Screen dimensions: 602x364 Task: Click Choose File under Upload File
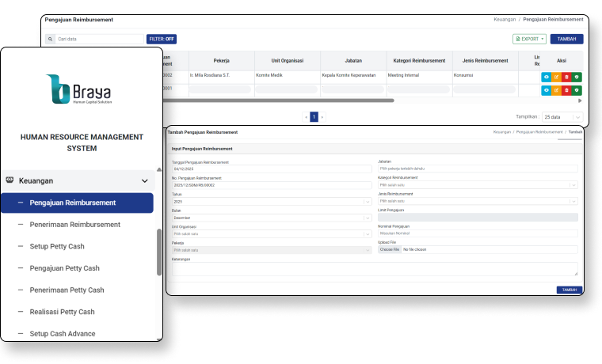389,249
